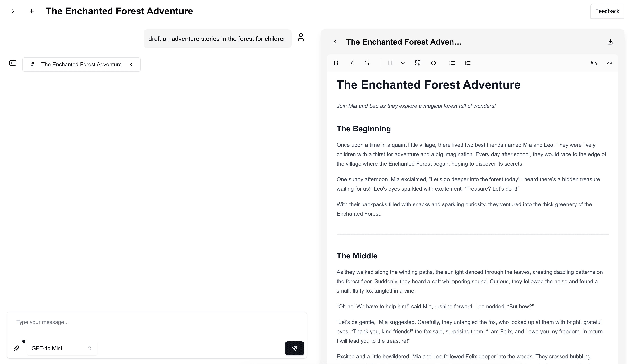Open the heading level dropdown arrow

[403, 63]
